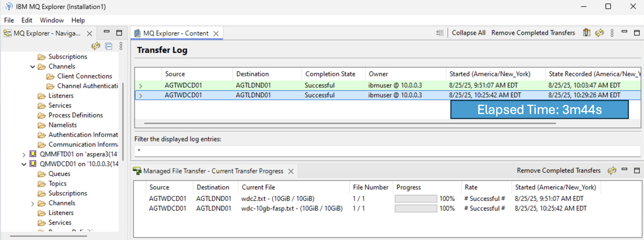The image size is (644, 240).
Task: Expand the Channels node under QMWDCD01
Action: [33, 204]
